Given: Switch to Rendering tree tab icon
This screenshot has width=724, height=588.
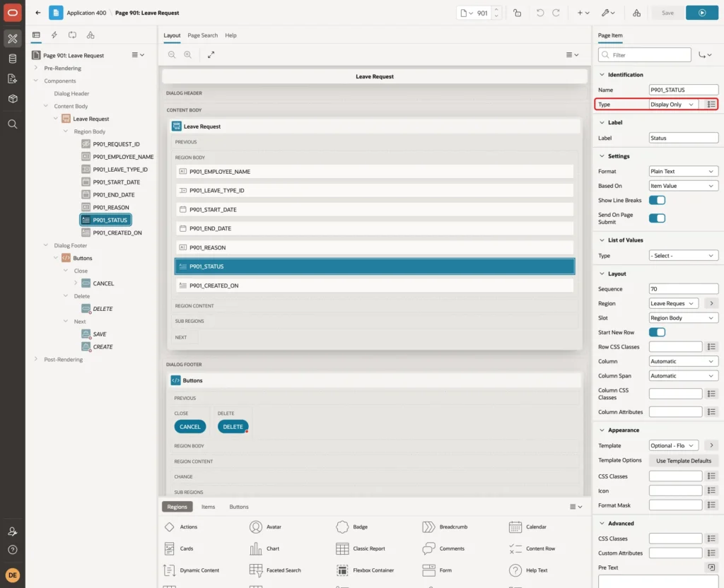Looking at the screenshot, I should click(36, 35).
